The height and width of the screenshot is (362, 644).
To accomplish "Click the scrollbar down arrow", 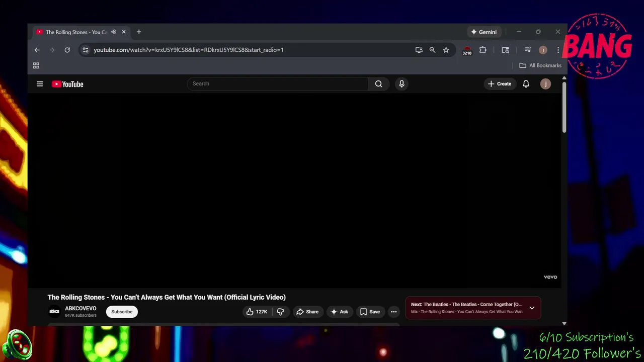I will 564,324.
